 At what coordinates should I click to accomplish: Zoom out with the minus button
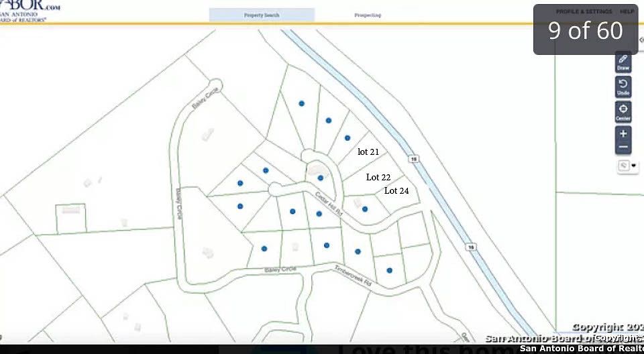(x=623, y=147)
